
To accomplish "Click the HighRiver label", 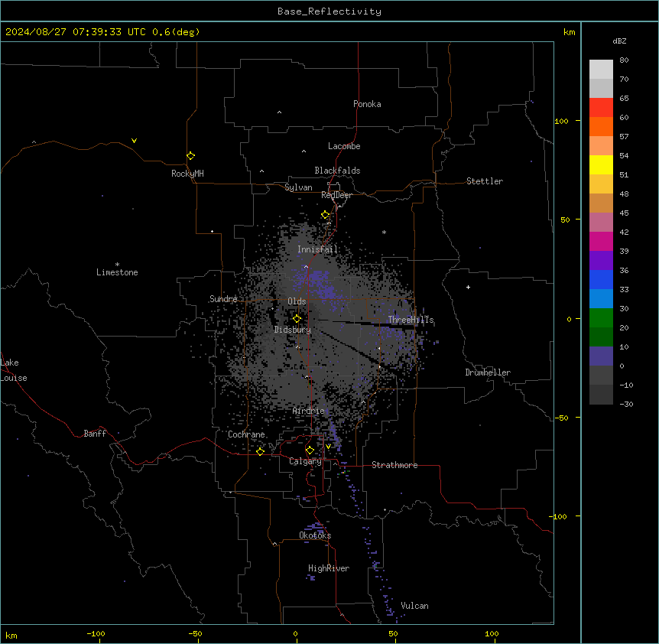I will coord(329,568).
